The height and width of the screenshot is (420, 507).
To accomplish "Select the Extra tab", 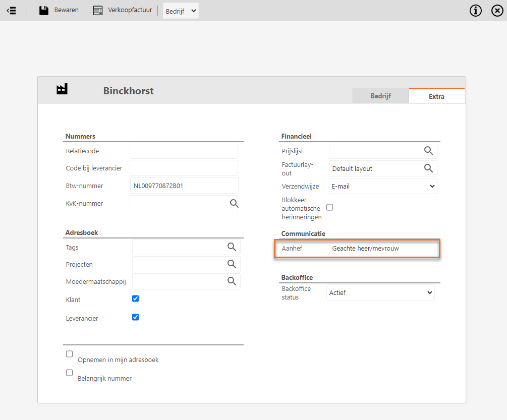I will tap(436, 96).
